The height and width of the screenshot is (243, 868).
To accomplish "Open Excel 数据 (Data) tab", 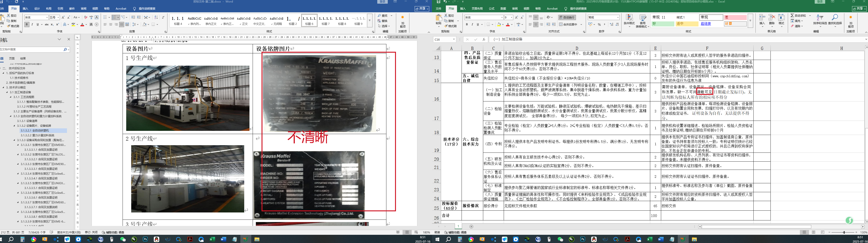I will [x=503, y=8].
